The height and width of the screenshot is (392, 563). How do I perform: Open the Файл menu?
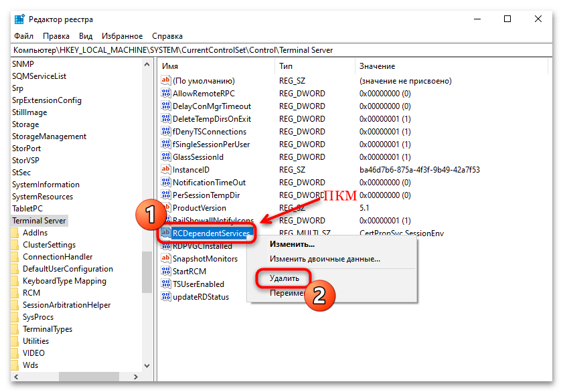click(23, 36)
